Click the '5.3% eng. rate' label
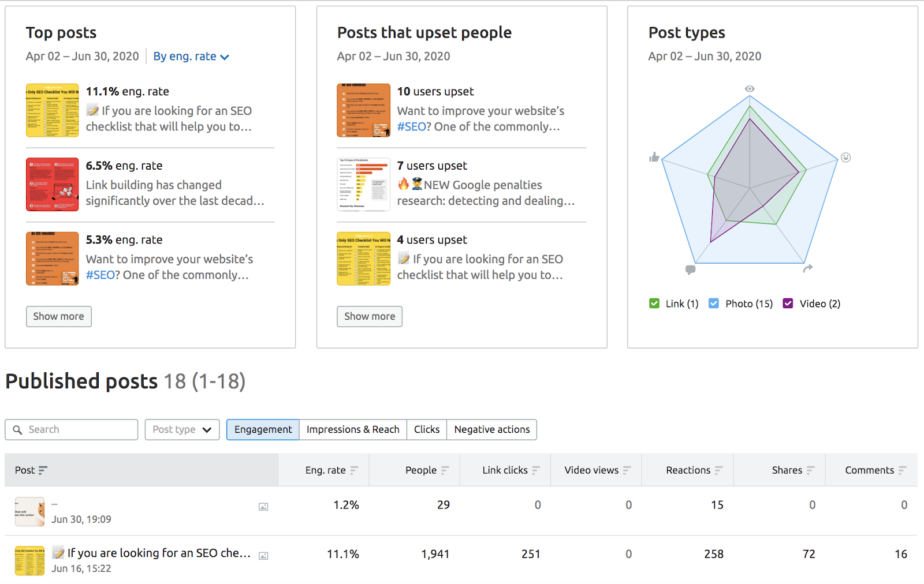 click(x=124, y=240)
